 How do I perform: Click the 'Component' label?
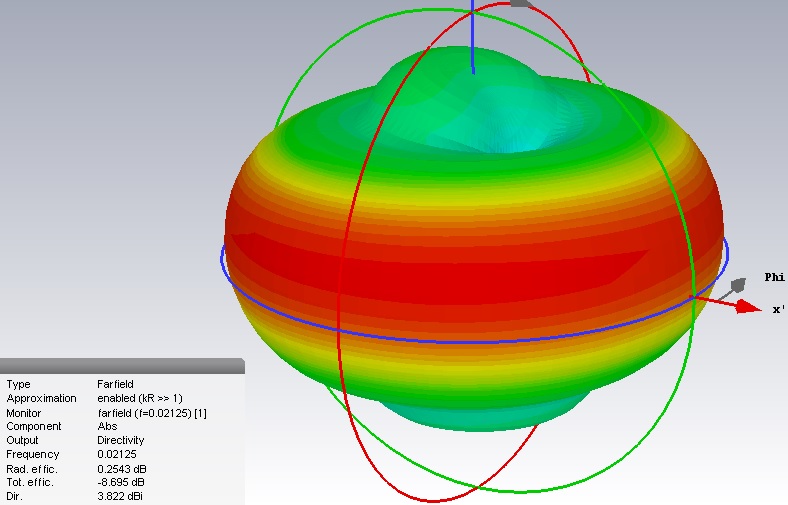(34, 427)
